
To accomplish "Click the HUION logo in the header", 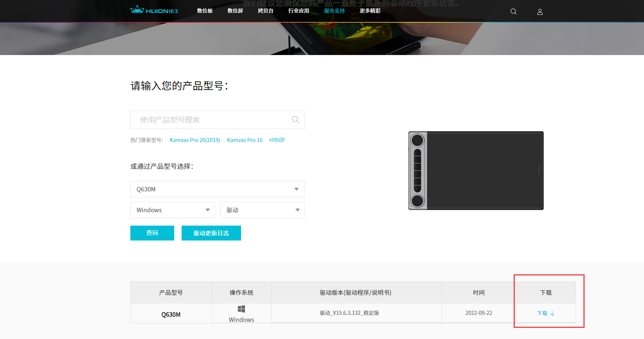I will click(x=155, y=10).
